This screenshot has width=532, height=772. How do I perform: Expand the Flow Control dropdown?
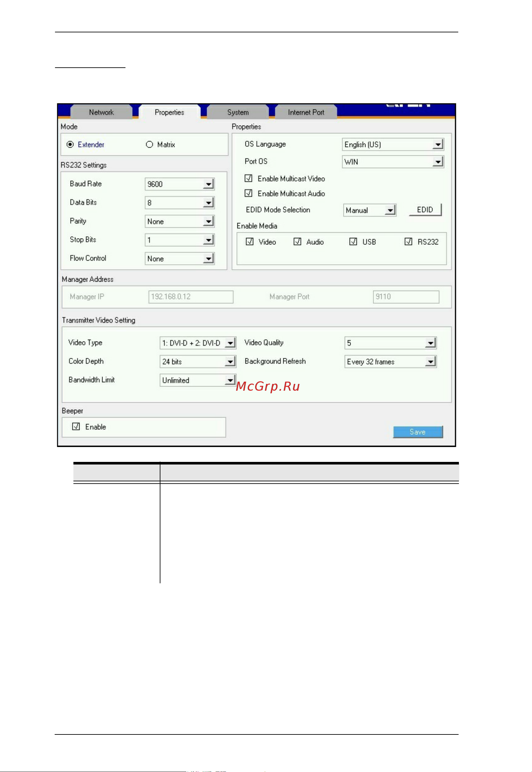point(180,259)
